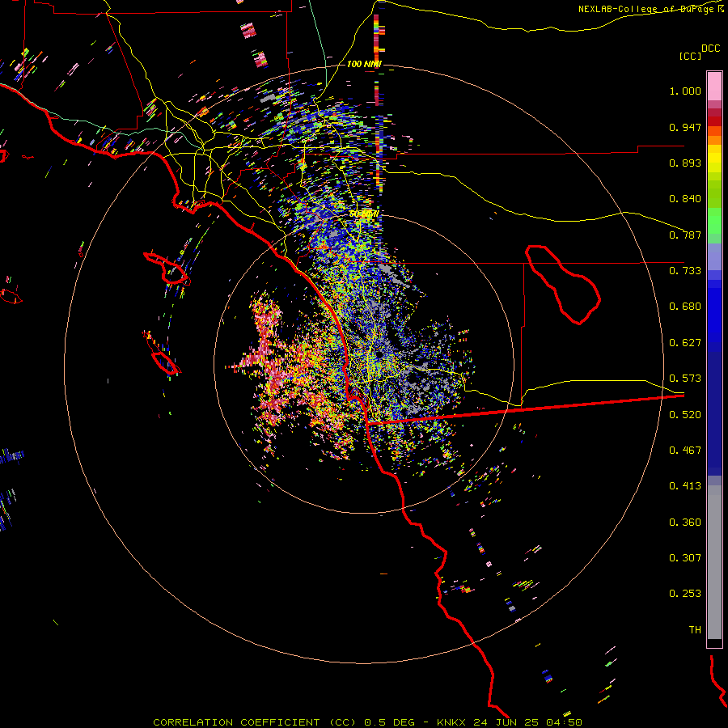The width and height of the screenshot is (728, 728).
Task: Click the [CC] units label
Action: [x=690, y=57]
